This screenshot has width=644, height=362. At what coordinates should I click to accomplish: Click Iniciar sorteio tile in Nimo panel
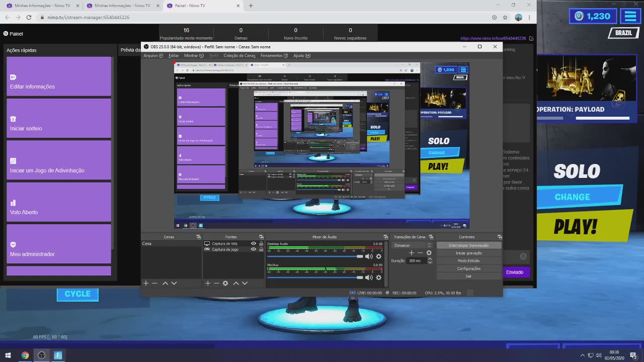coord(59,118)
